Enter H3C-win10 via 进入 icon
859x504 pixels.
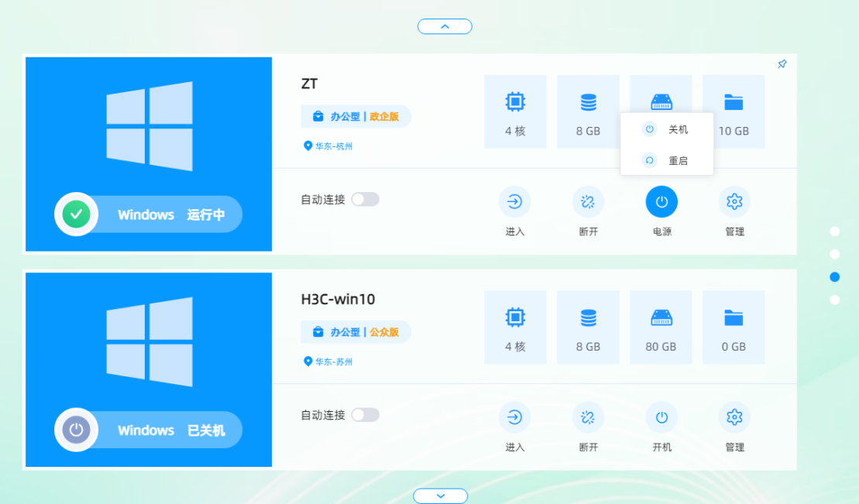[x=514, y=417]
